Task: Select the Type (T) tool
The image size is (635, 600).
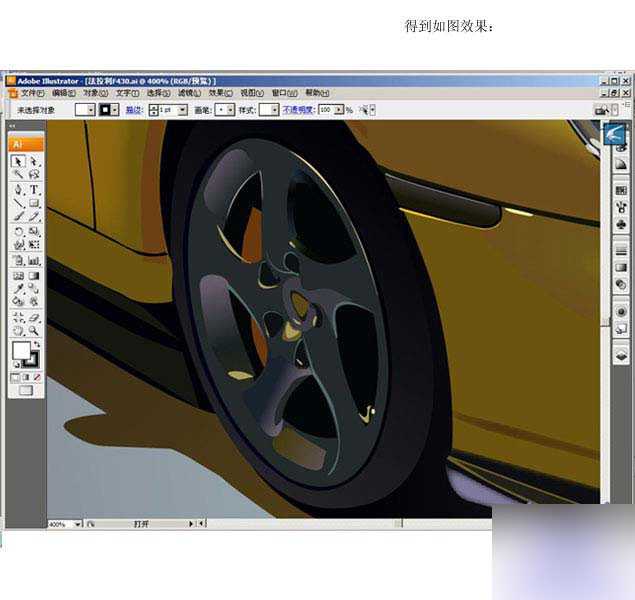Action: [x=34, y=189]
